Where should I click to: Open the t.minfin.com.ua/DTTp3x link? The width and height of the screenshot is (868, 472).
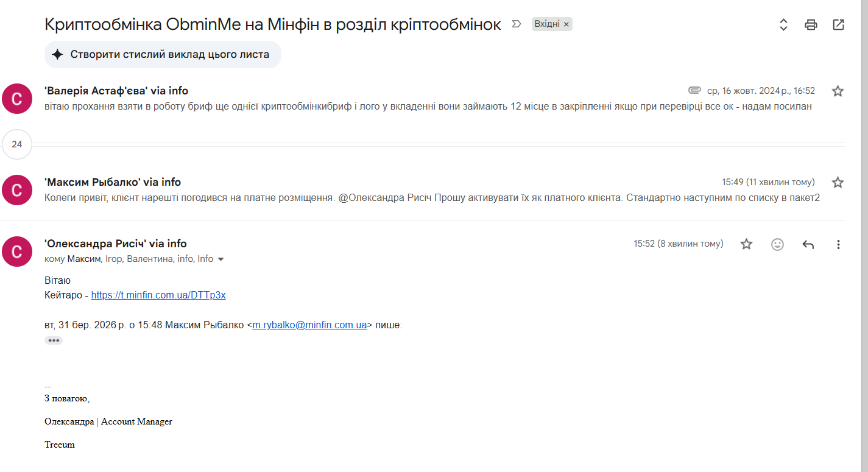(x=158, y=295)
